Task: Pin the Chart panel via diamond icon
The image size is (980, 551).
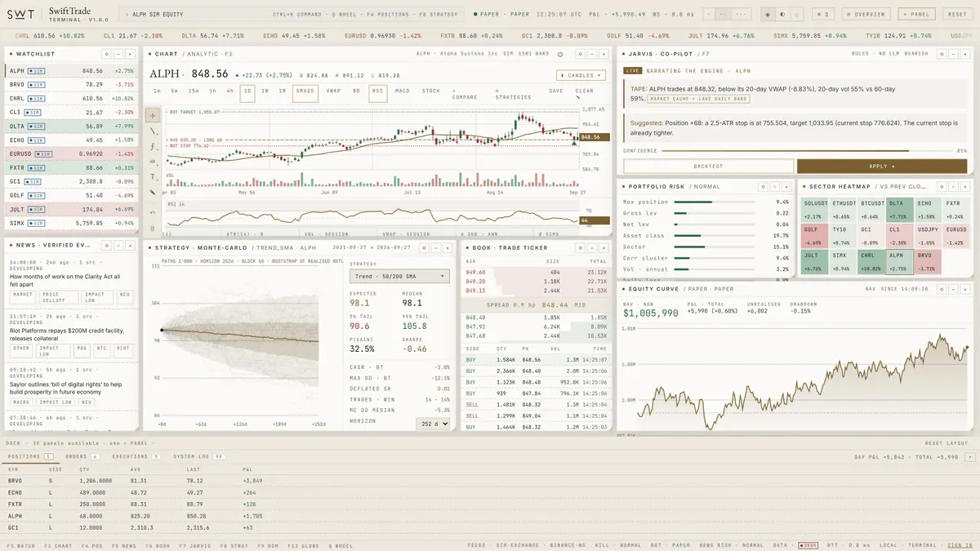Action: (579, 53)
